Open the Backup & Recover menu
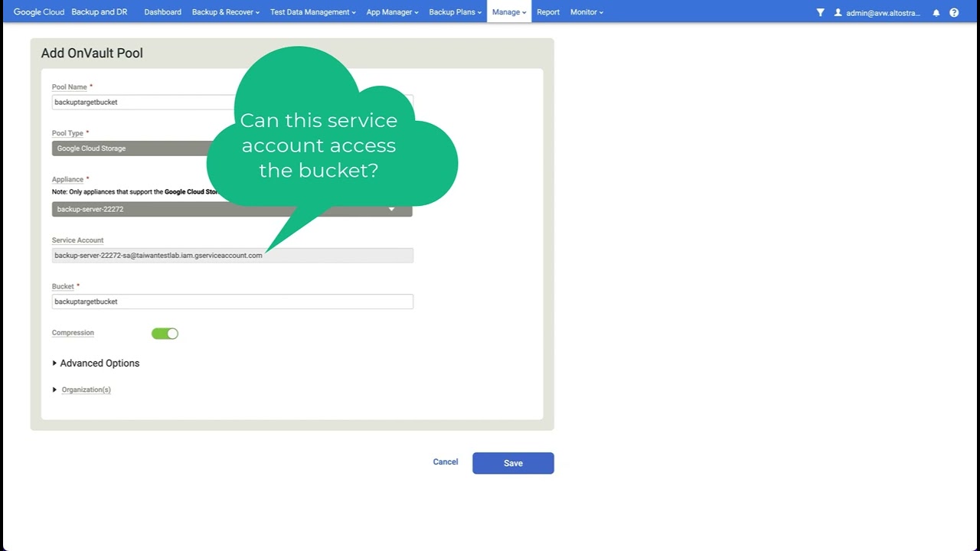Screen dimensions: 980x551 tap(226, 12)
